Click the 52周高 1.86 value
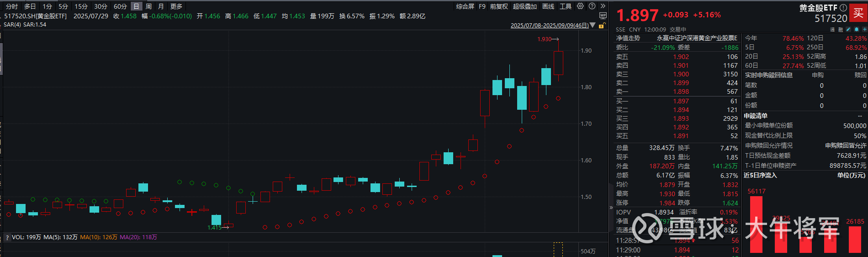 [x=861, y=57]
